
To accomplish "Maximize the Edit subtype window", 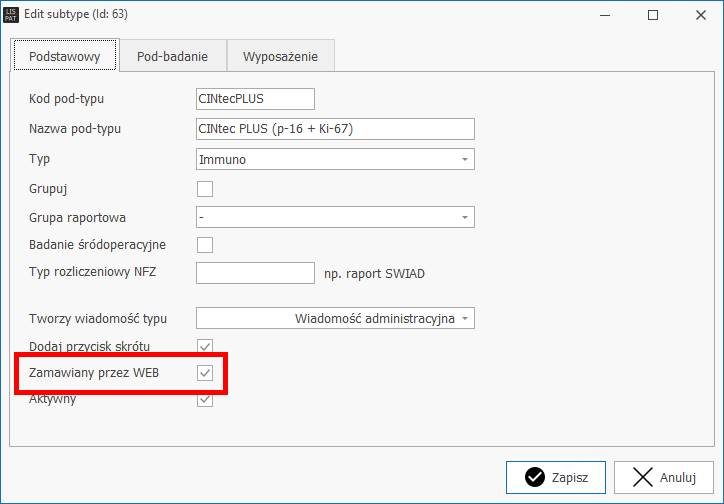I will point(652,15).
